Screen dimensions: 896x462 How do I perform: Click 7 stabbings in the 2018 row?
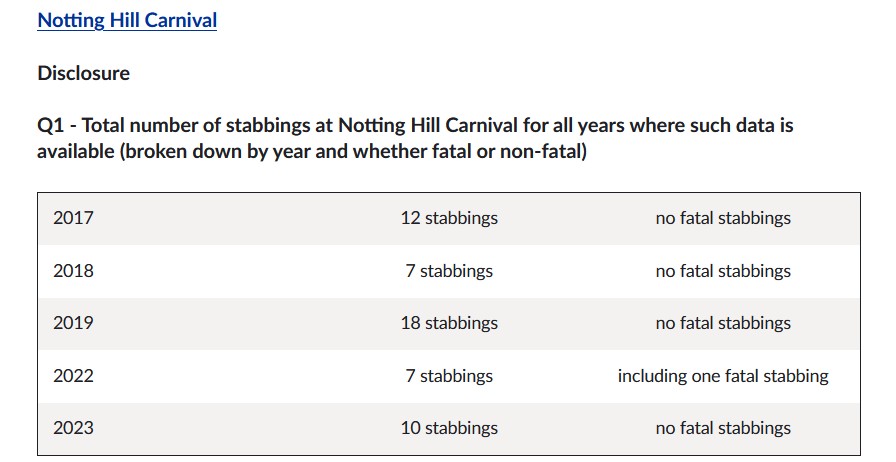click(x=449, y=271)
